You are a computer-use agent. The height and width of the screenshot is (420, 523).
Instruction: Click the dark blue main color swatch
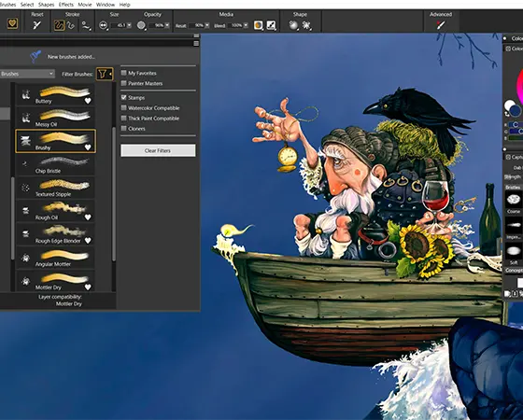(516, 111)
